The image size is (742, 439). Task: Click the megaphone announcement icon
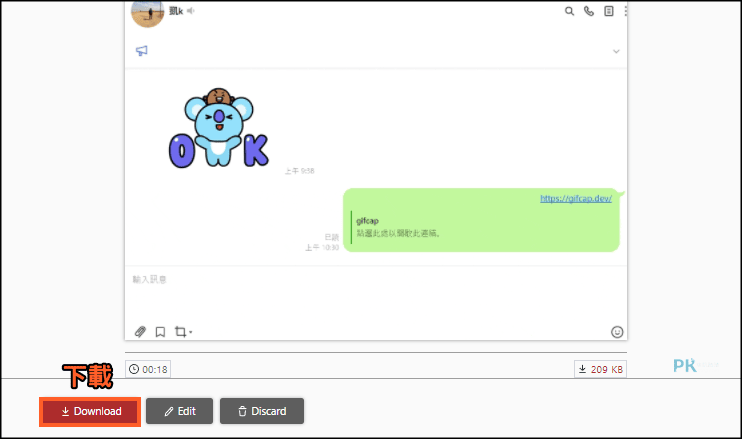pos(141,51)
